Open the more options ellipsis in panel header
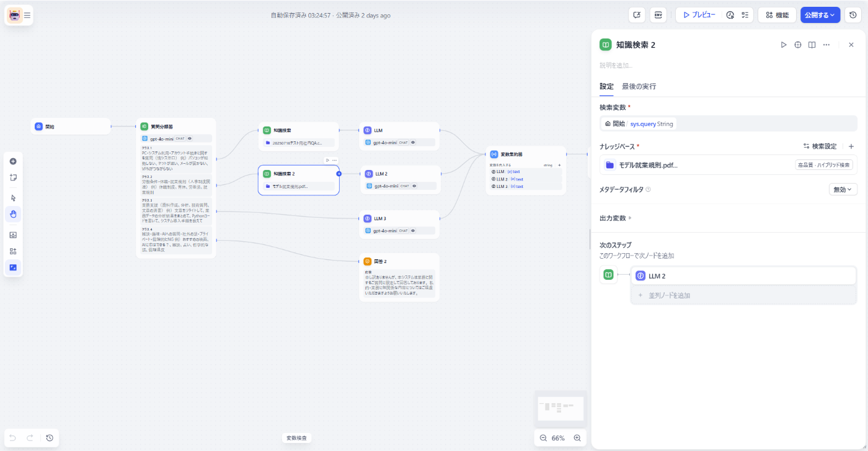868x451 pixels. [826, 45]
